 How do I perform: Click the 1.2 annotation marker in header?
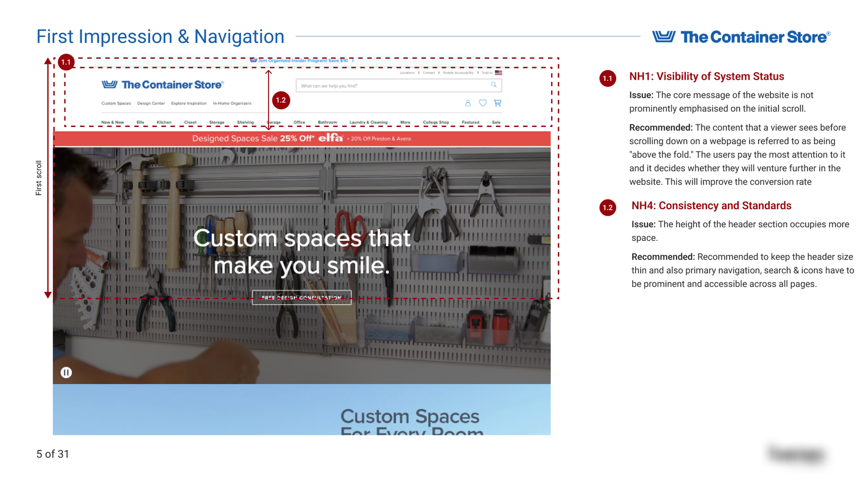[280, 100]
